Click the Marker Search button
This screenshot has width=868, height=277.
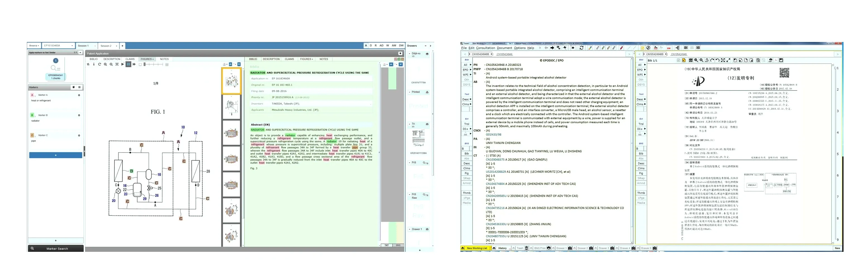tap(56, 249)
